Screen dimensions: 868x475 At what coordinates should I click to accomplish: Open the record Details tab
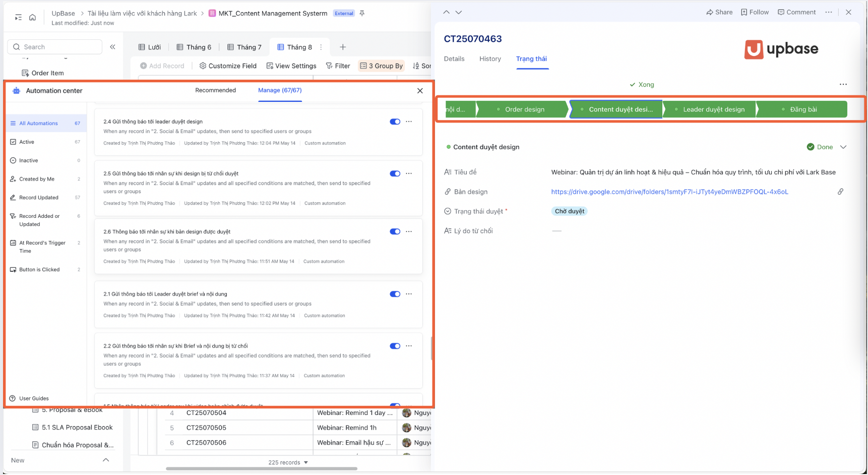[454, 59]
